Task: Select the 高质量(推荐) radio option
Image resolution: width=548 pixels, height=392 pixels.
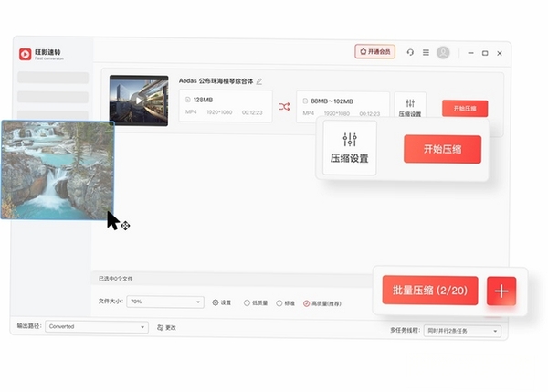Action: 322,303
